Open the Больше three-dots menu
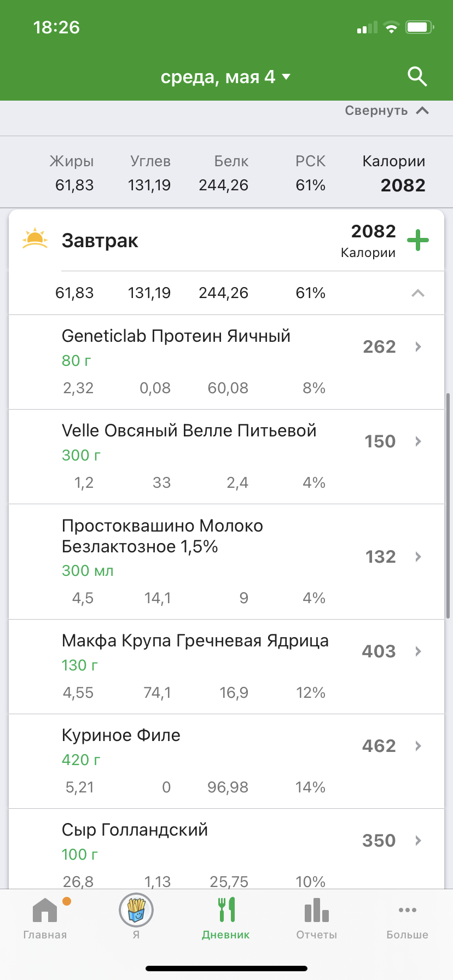 [408, 919]
